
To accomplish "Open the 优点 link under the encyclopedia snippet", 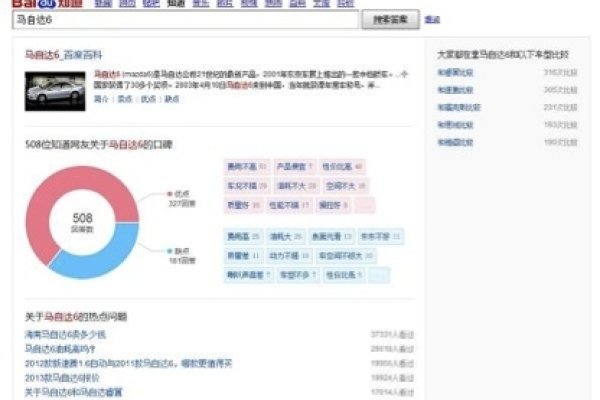I will (148, 99).
